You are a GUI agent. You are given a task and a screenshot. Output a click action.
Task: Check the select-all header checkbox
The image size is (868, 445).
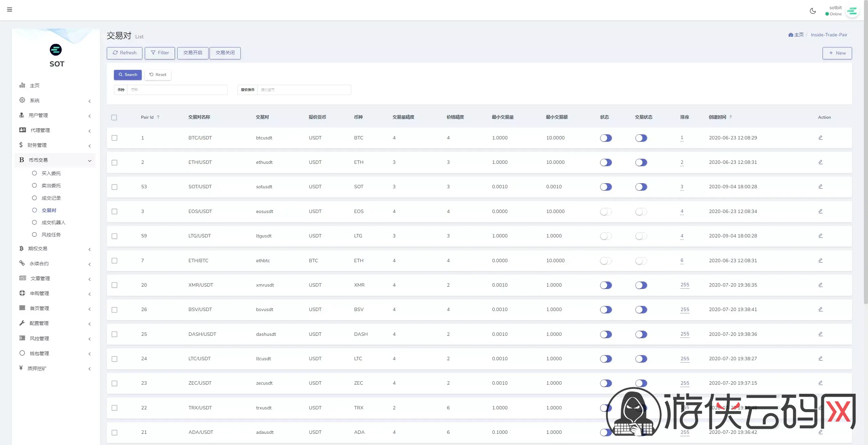coord(114,117)
